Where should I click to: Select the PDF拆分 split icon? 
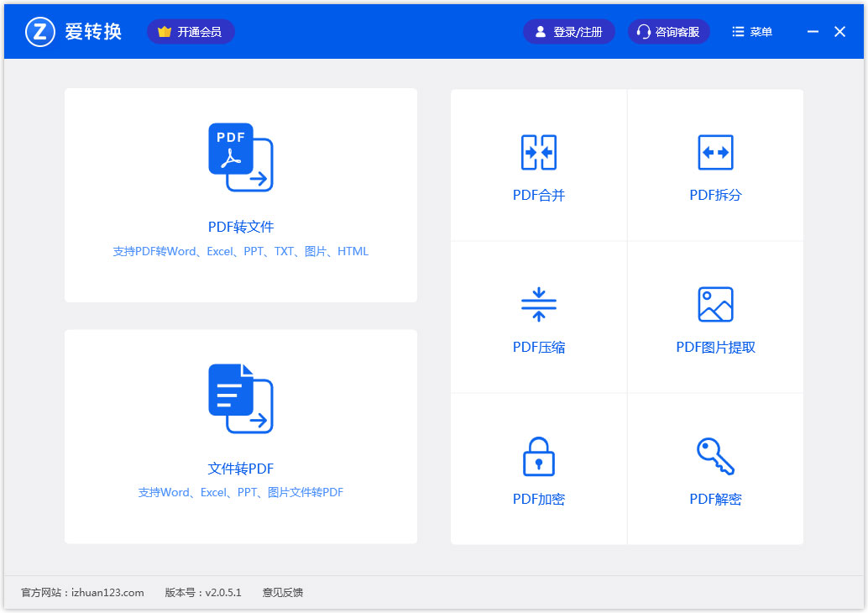(715, 152)
